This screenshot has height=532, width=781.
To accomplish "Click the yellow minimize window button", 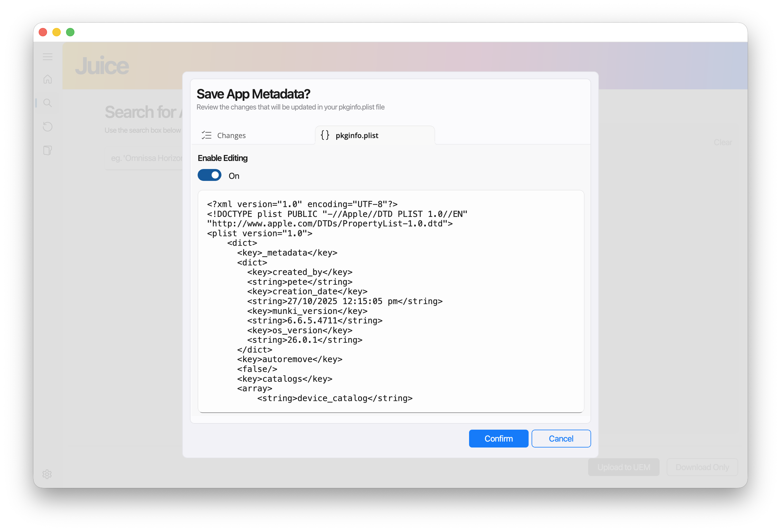I will pyautogui.click(x=57, y=32).
